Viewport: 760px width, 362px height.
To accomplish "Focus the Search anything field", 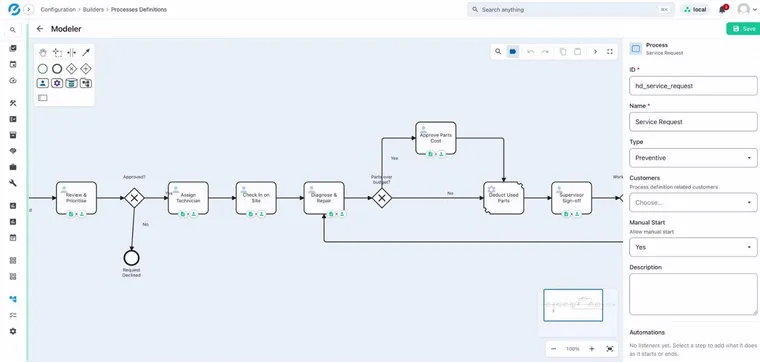I will click(570, 9).
